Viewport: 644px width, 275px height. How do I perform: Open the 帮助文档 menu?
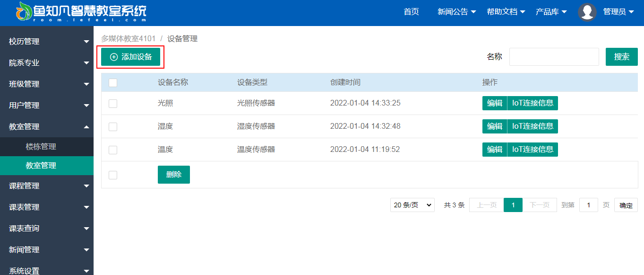(x=506, y=12)
